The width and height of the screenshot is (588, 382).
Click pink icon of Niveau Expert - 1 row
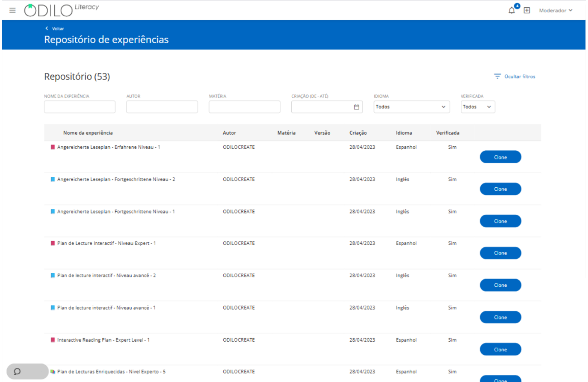[x=53, y=243]
